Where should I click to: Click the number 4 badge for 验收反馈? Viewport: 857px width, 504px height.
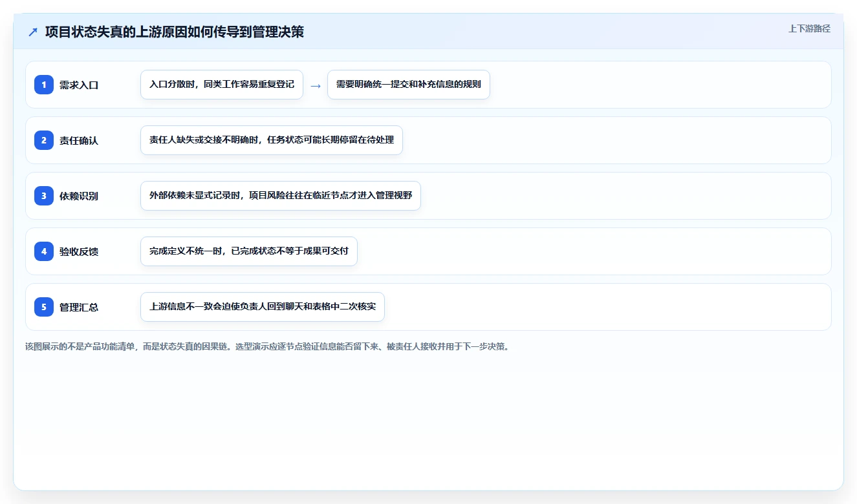coord(44,251)
